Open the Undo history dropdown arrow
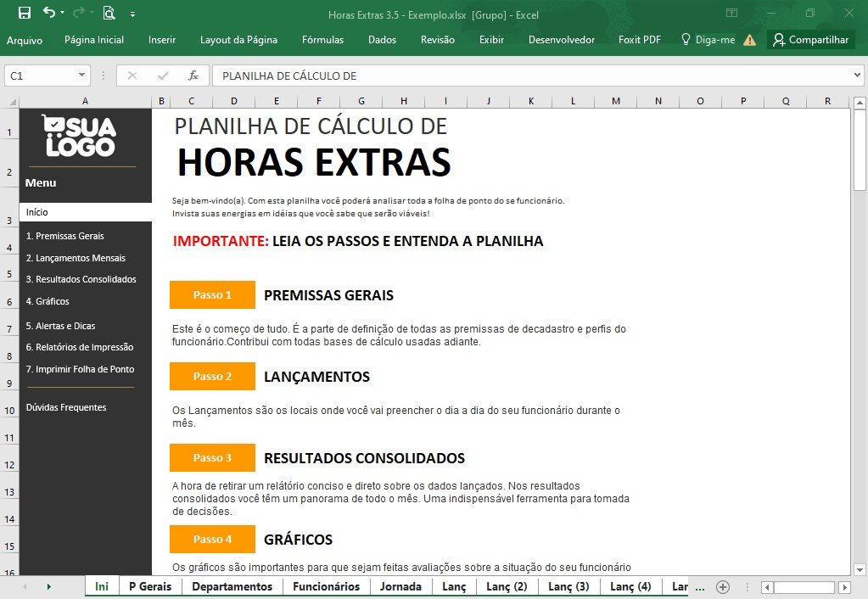The width and height of the screenshot is (868, 599). point(63,12)
